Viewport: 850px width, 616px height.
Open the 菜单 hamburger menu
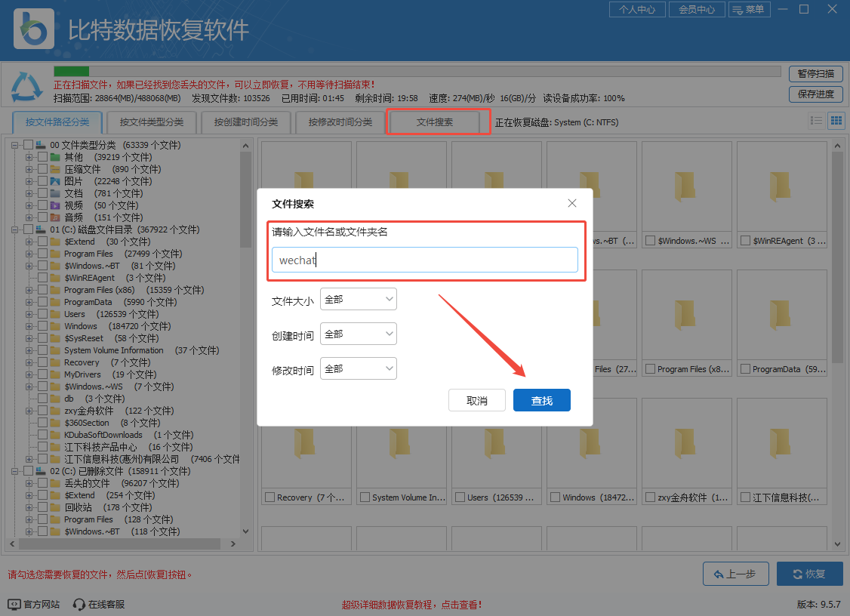[749, 9]
